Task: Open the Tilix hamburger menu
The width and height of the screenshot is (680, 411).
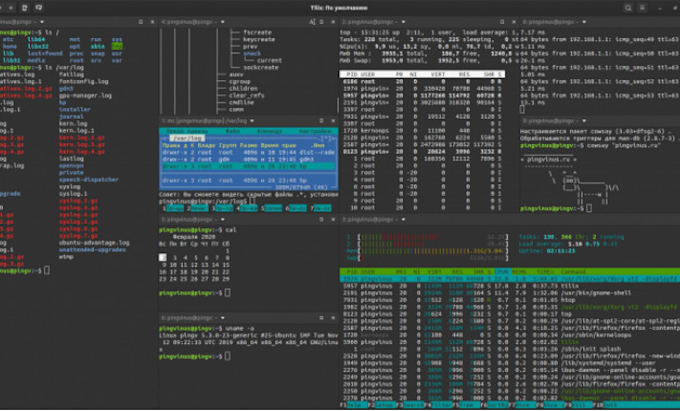Action: point(643,8)
